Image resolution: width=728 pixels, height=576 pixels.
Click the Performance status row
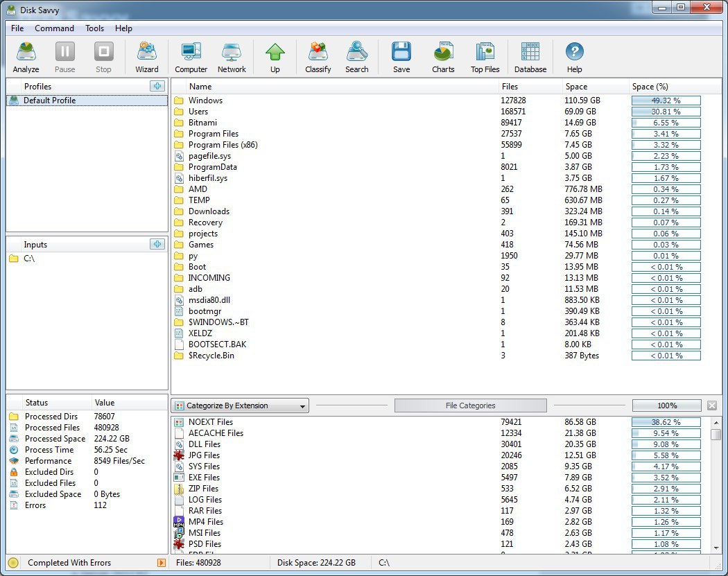pos(87,461)
